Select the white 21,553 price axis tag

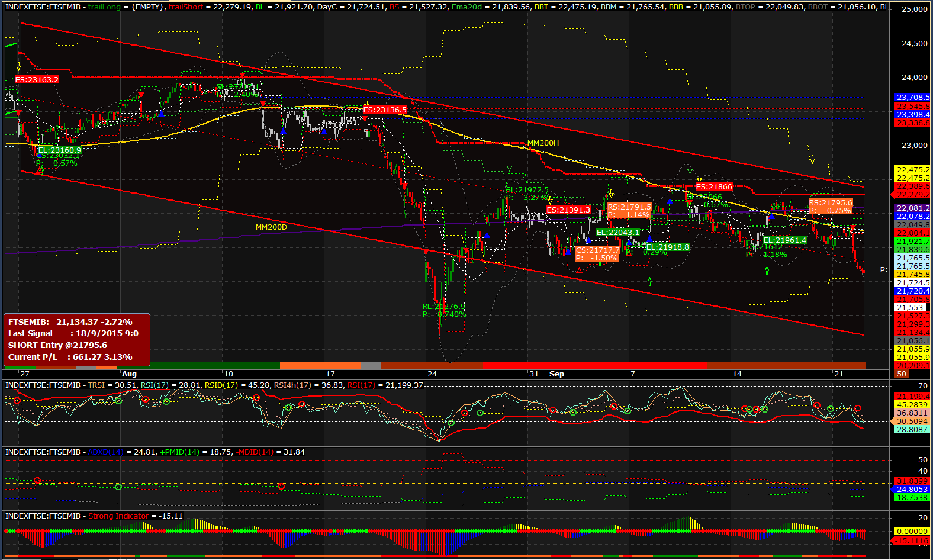coord(910,307)
